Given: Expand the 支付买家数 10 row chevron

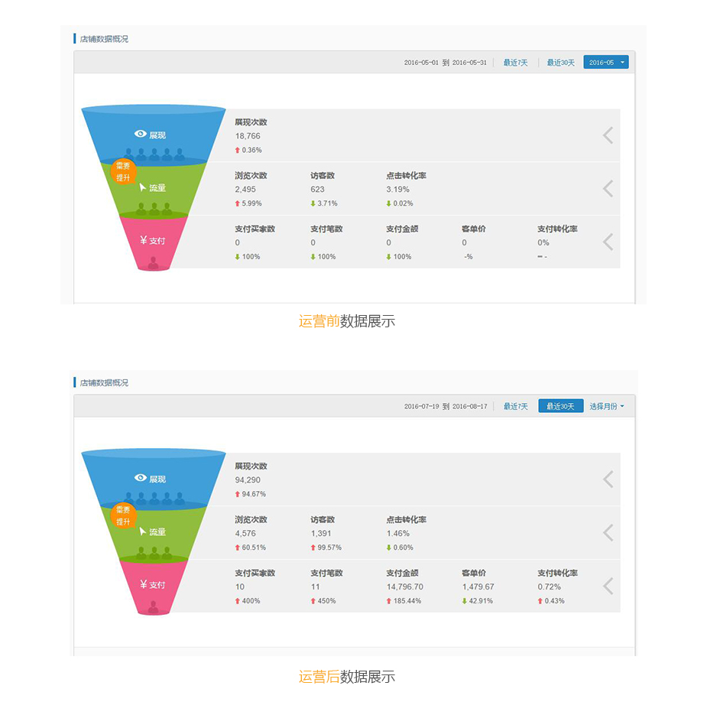Looking at the screenshot, I should point(608,586).
